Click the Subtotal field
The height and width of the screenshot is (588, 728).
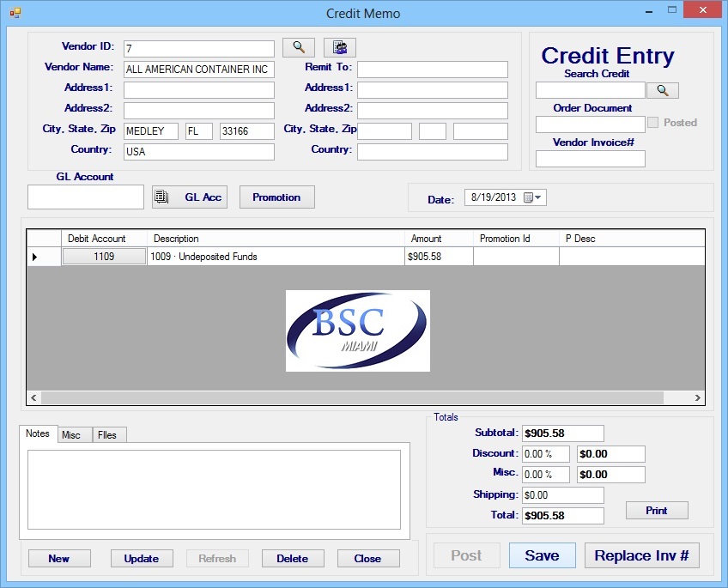pyautogui.click(x=562, y=433)
